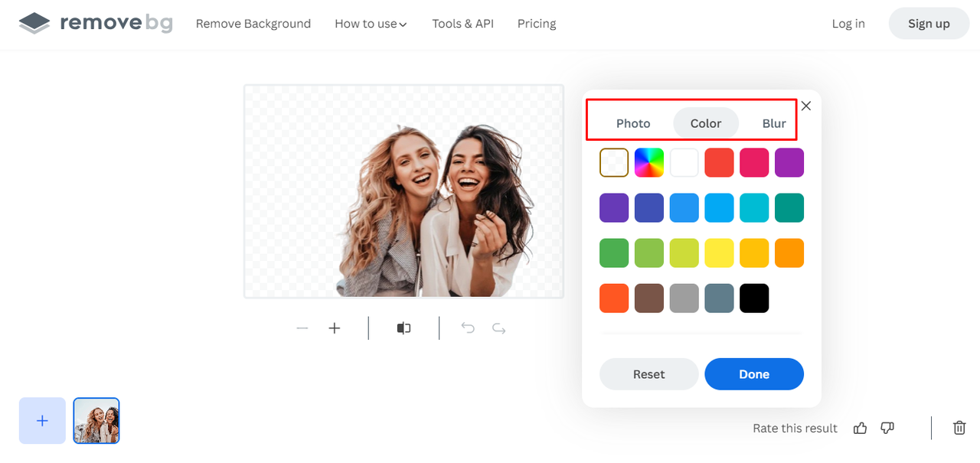The height and width of the screenshot is (463, 980).
Task: Click the Sign up button
Action: click(929, 24)
